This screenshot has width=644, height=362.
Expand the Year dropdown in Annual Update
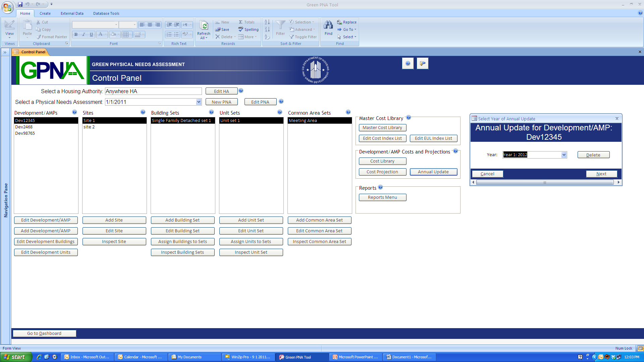(x=564, y=155)
